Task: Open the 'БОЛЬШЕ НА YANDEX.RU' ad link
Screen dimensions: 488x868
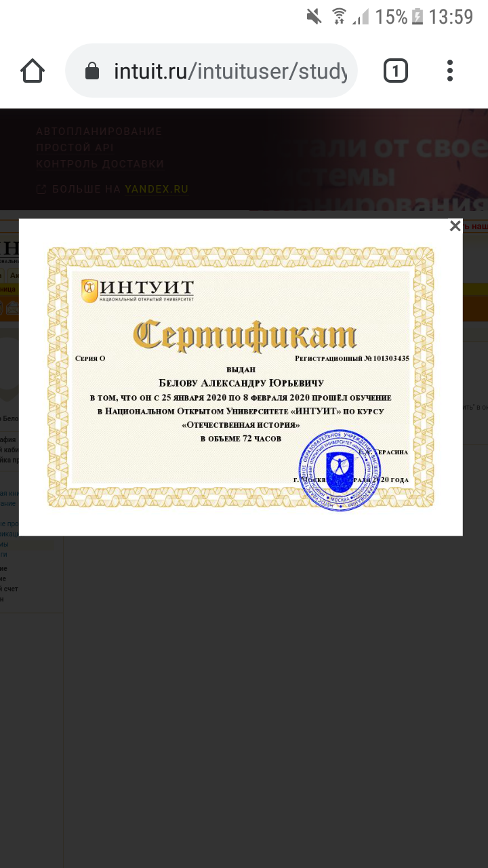Action: coord(112,189)
